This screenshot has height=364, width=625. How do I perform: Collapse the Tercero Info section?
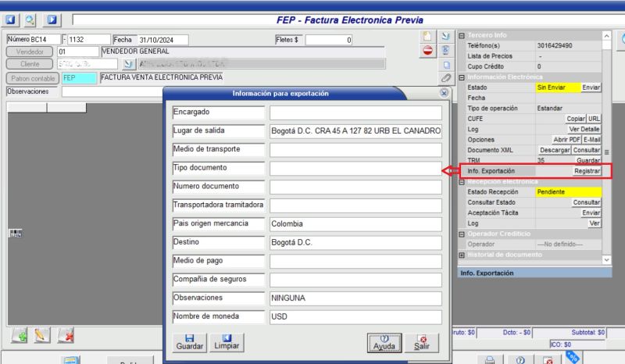(462, 35)
